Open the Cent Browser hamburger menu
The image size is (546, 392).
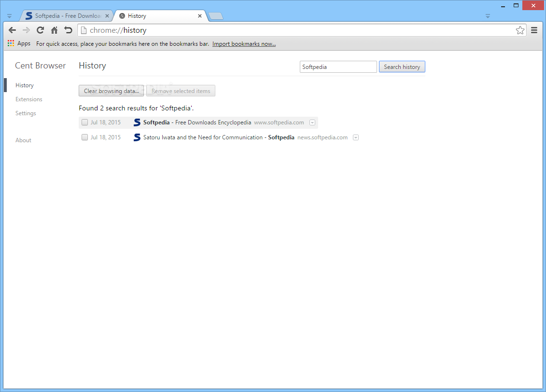(x=534, y=30)
